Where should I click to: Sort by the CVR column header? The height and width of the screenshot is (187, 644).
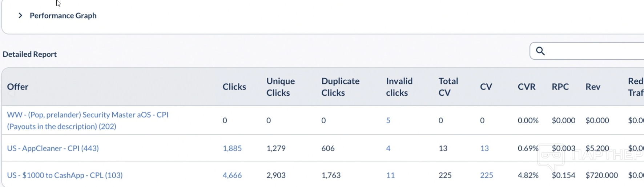pos(527,87)
